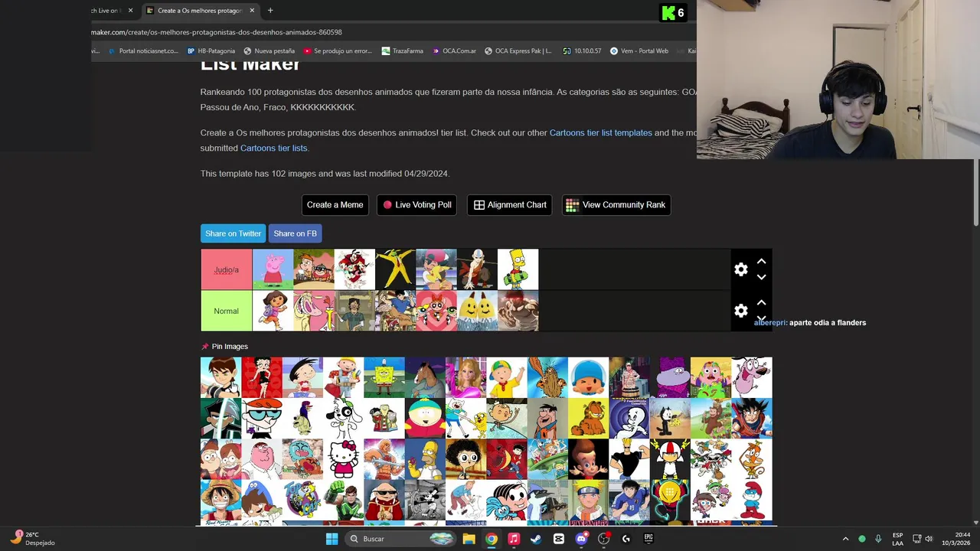The height and width of the screenshot is (551, 980).
Task: Open Discord from the taskbar
Action: (x=581, y=539)
